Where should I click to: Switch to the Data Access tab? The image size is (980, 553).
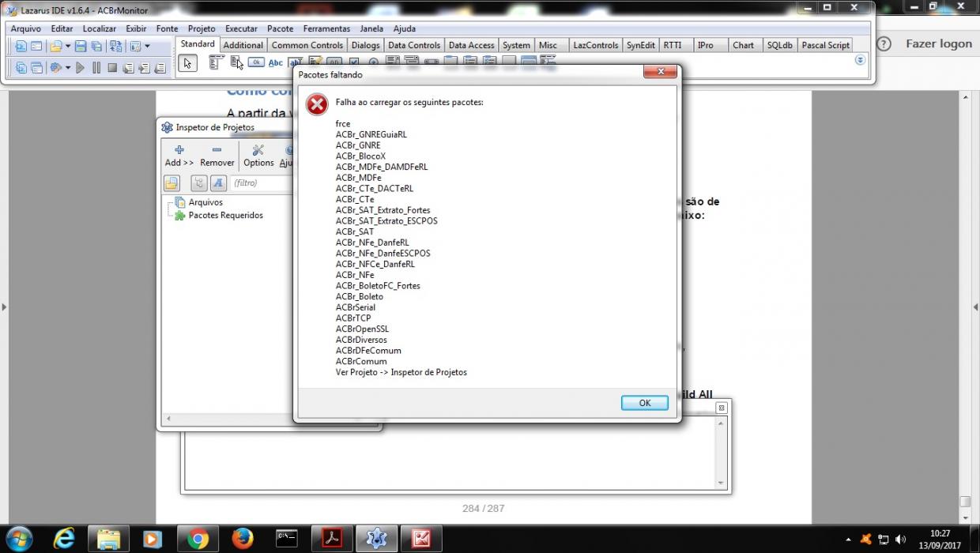point(472,45)
